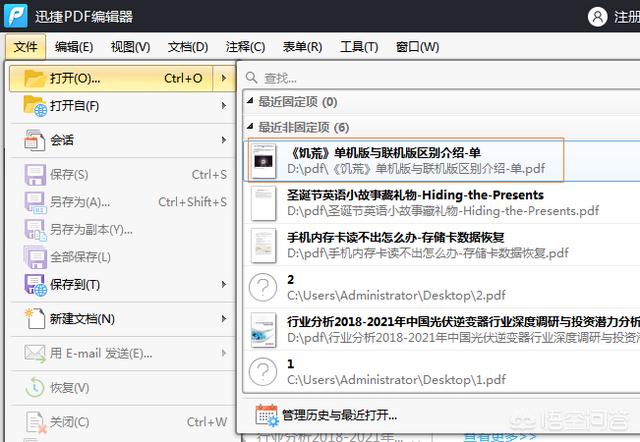Viewport: 640px width, 442px height.
Task: Click the 打开 folder icon
Action: (34, 78)
